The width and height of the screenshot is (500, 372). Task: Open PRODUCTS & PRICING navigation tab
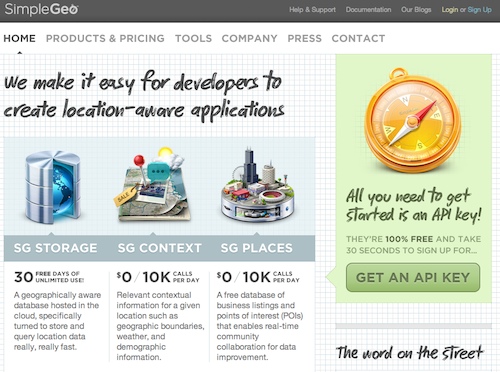[x=105, y=38]
